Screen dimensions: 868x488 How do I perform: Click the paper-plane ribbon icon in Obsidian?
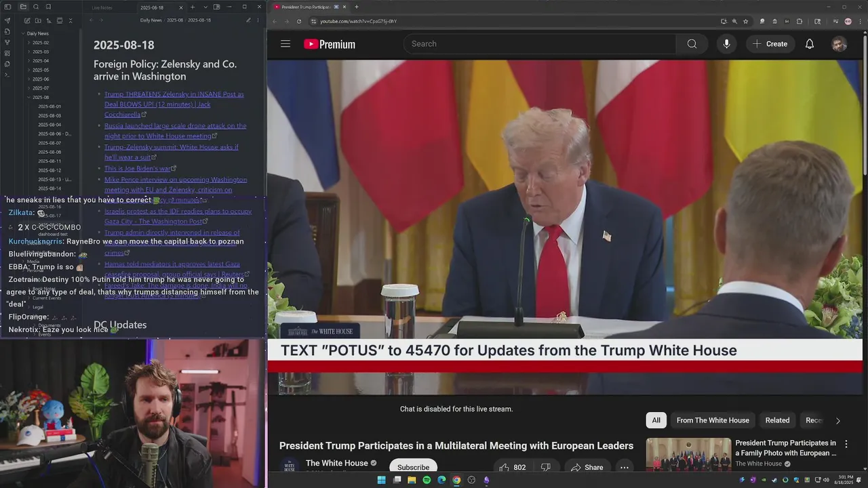[7, 20]
